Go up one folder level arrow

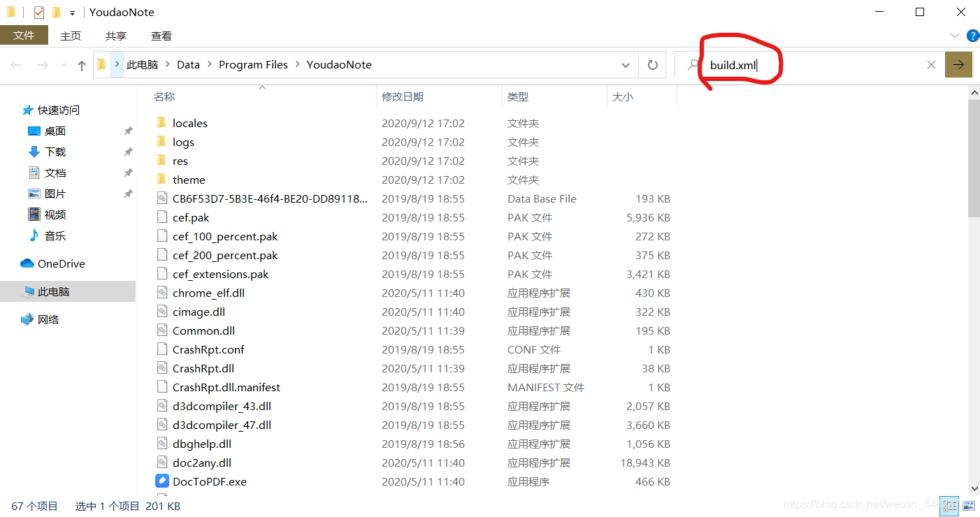coord(82,65)
